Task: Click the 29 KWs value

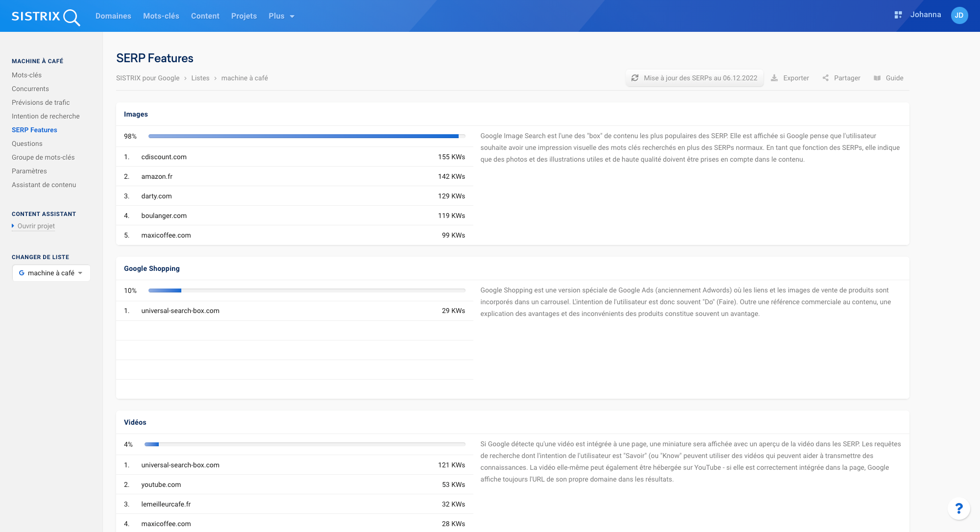Action: [x=453, y=311]
